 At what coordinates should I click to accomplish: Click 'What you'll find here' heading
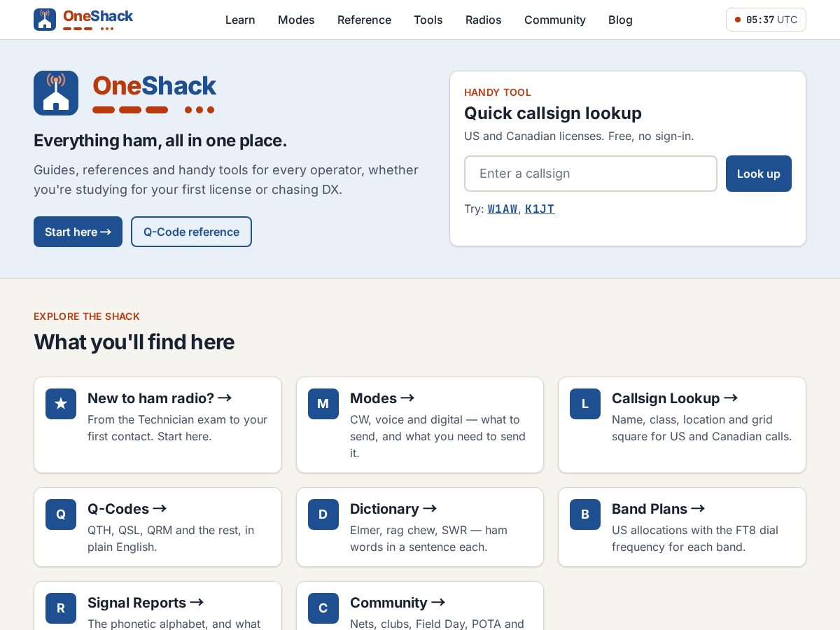click(134, 342)
